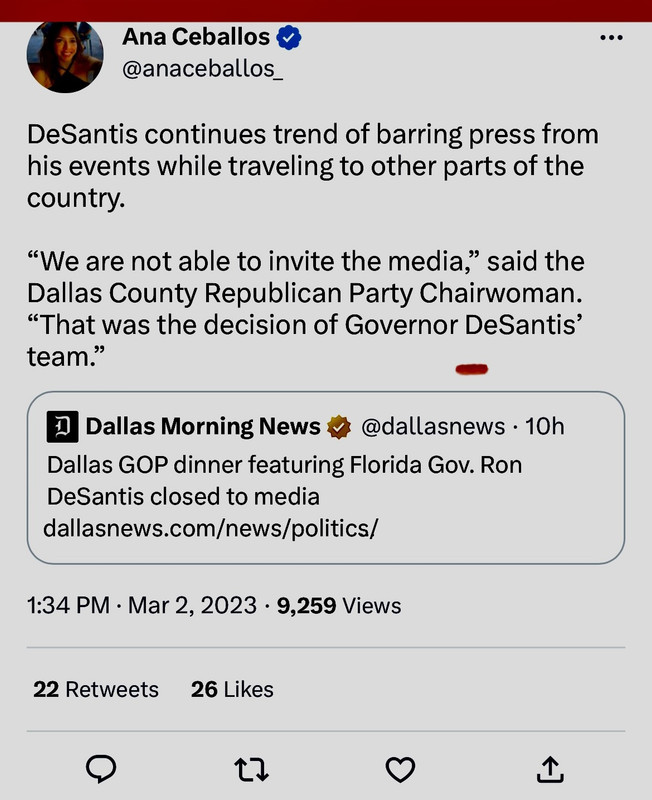The height and width of the screenshot is (800, 652).
Task: Like the tweet with the heart icon
Action: tap(400, 768)
